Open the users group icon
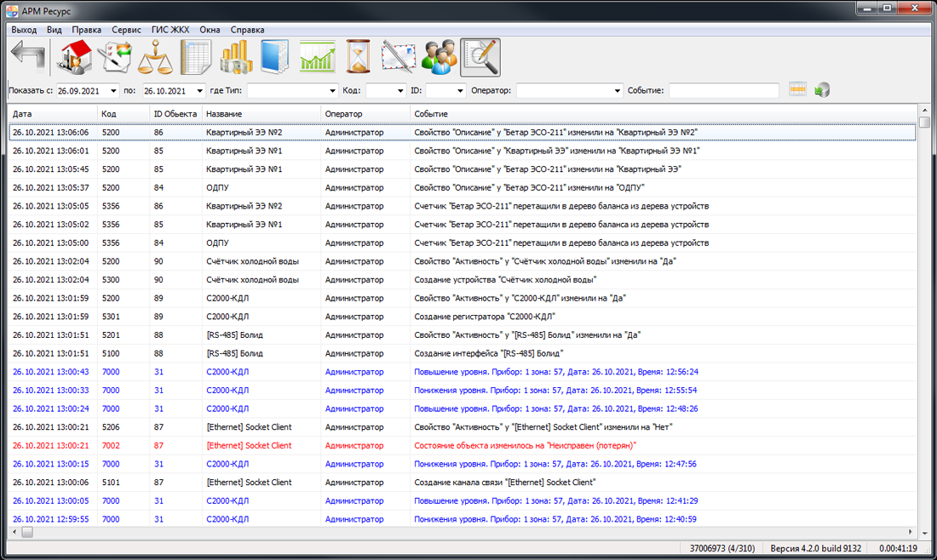Image resolution: width=937 pixels, height=560 pixels. (440, 58)
